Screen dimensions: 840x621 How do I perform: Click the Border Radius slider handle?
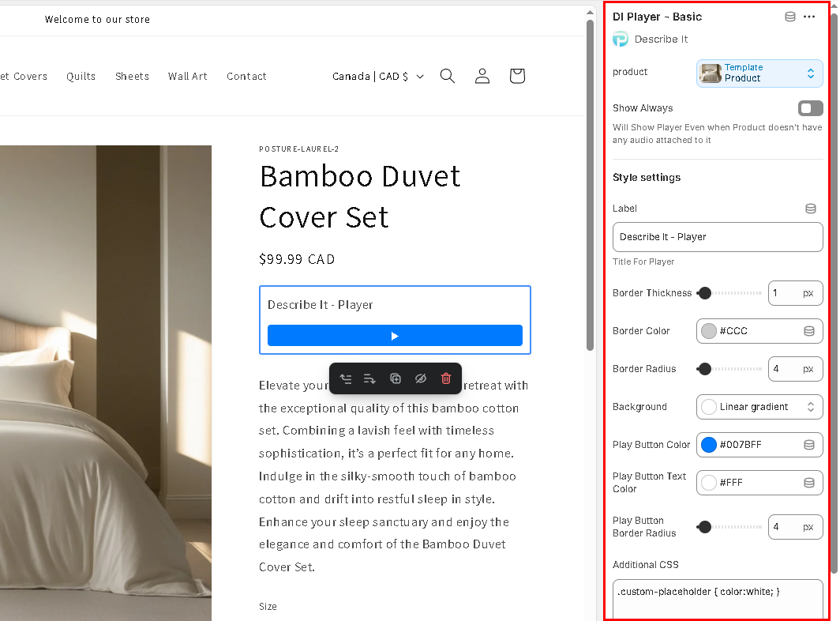point(705,369)
